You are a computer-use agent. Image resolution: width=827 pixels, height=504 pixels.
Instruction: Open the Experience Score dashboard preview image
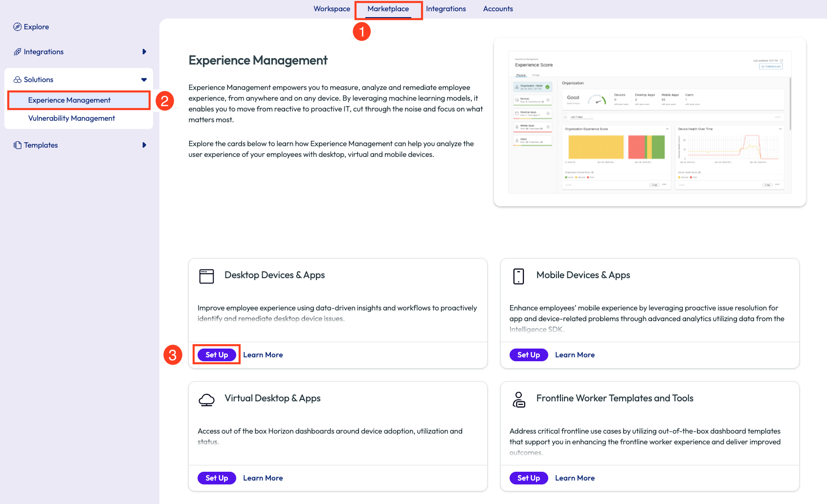[649, 122]
